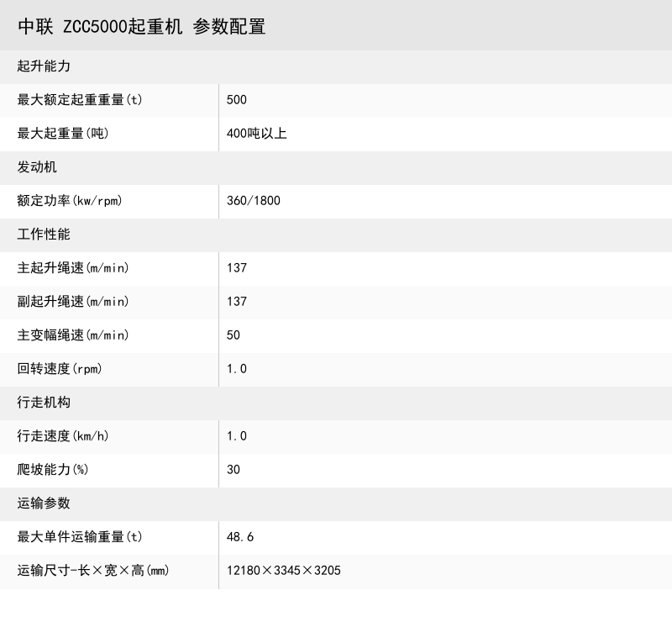Select the value '30'

(x=234, y=470)
